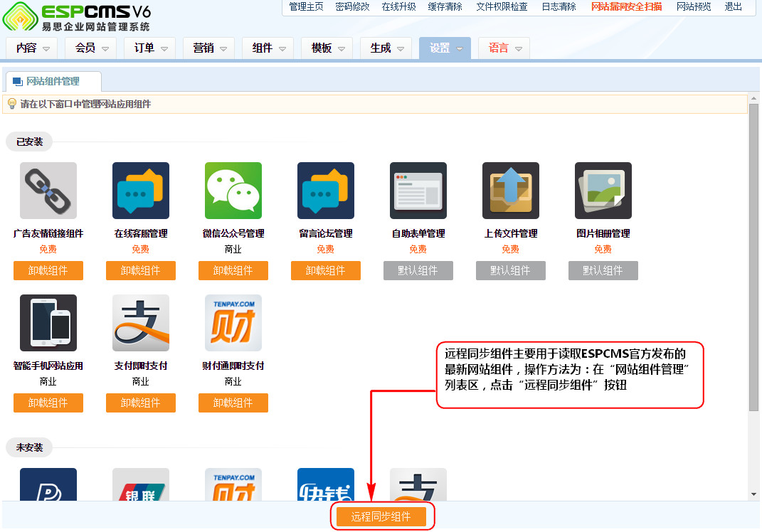
Task: Uninstall the 留言论坛管理 component
Action: pos(326,270)
